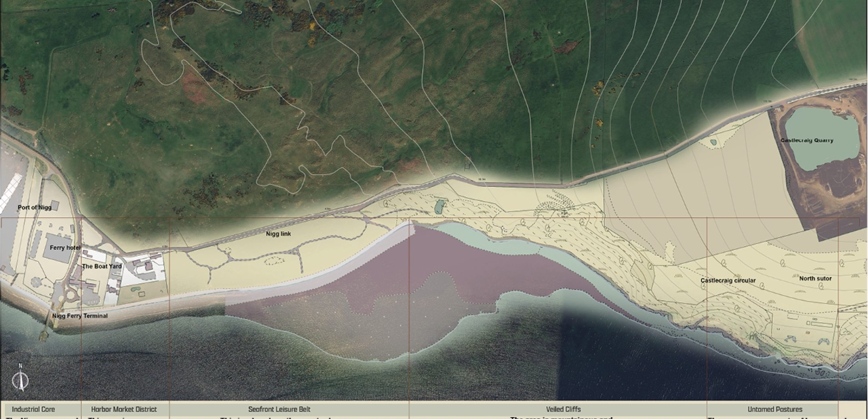This screenshot has width=868, height=419.
Task: Select the North sutor label
Action: pos(815,278)
